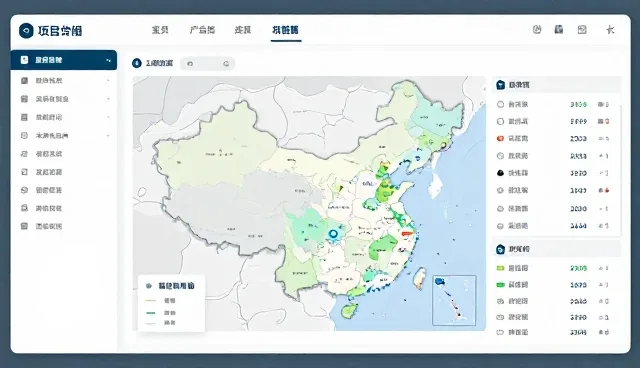This screenshot has height=368, width=640.
Task: Click the blue circle icon above the map
Action: click(137, 63)
